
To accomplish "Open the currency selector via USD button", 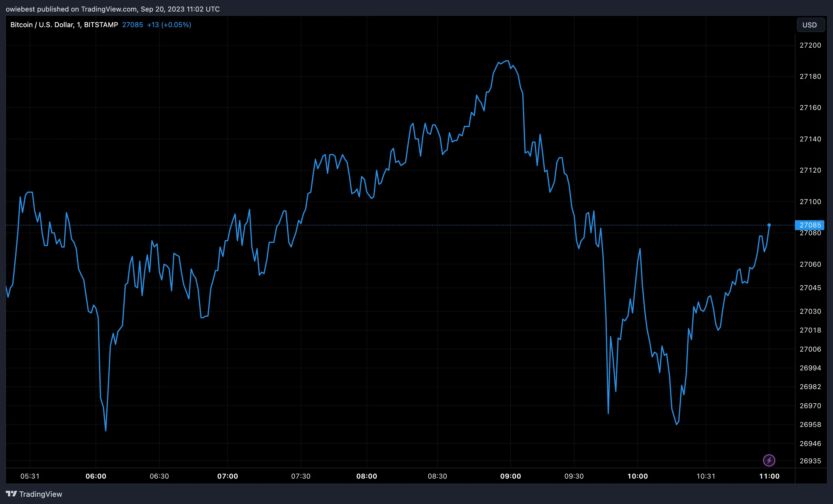I will point(811,25).
